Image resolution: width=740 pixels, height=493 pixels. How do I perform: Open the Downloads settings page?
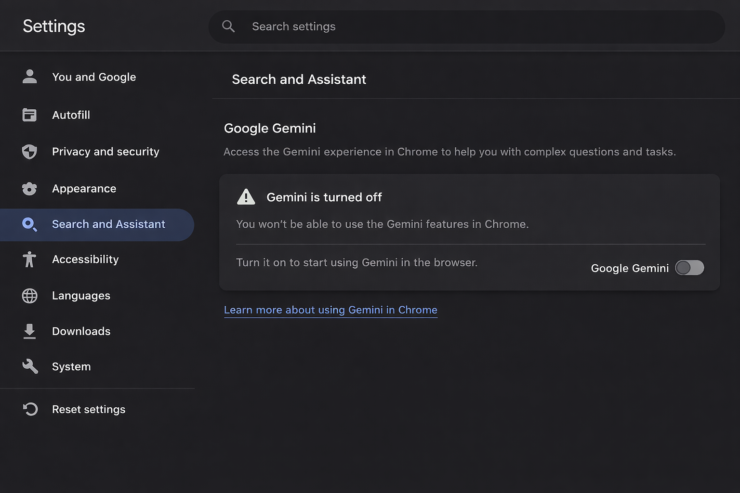(81, 331)
